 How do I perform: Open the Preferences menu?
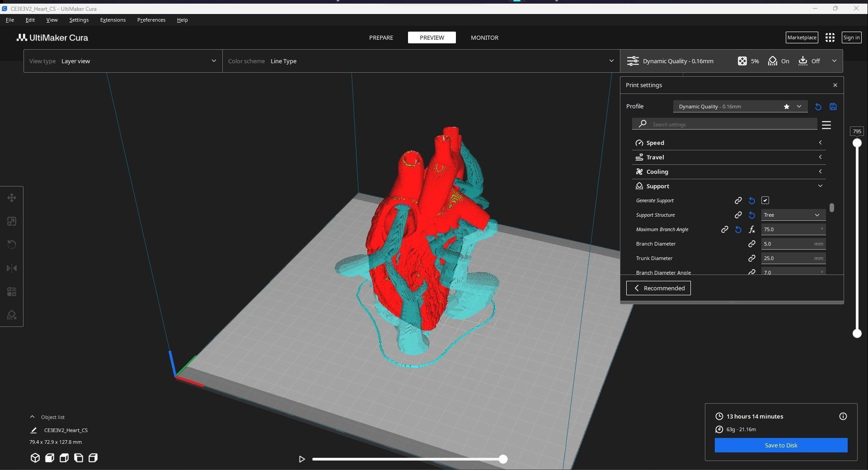coord(151,20)
